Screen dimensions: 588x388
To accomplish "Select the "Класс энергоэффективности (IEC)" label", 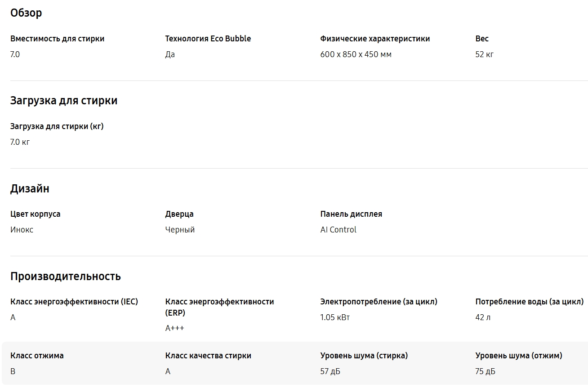I will pos(74,302).
